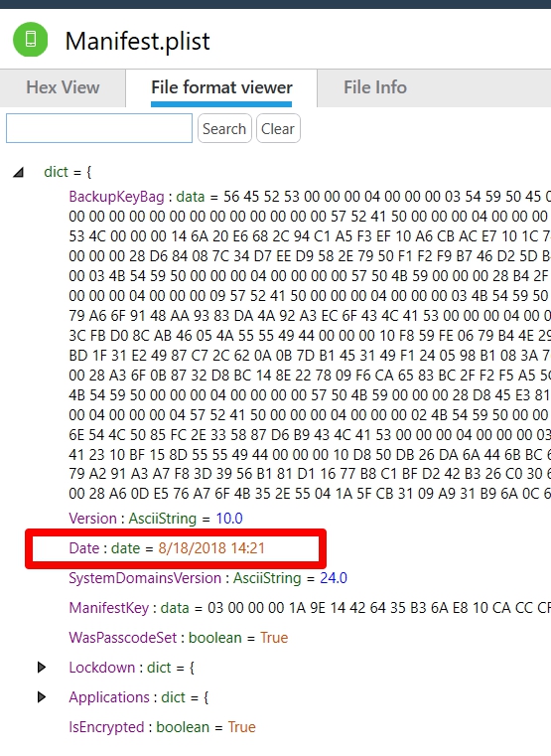
Task: Open the File Info tab
Action: click(375, 87)
